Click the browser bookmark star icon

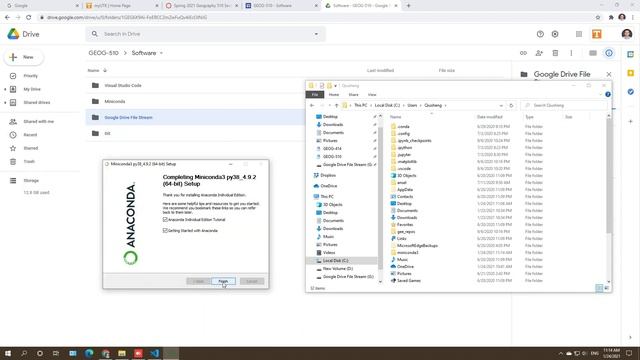pos(598,17)
